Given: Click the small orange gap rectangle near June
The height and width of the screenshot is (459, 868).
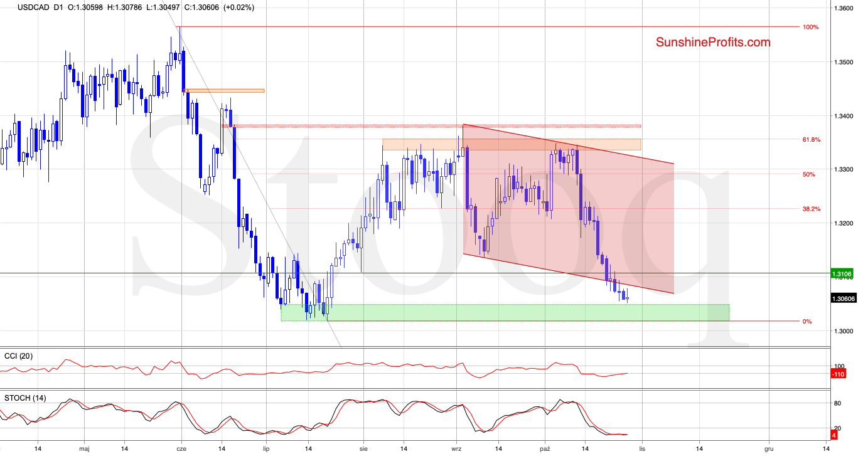Looking at the screenshot, I should [225, 91].
